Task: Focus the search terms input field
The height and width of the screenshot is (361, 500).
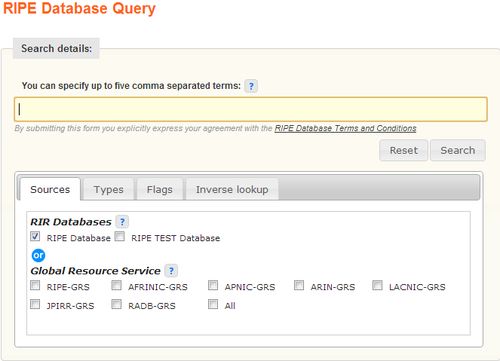Action: coord(251,109)
